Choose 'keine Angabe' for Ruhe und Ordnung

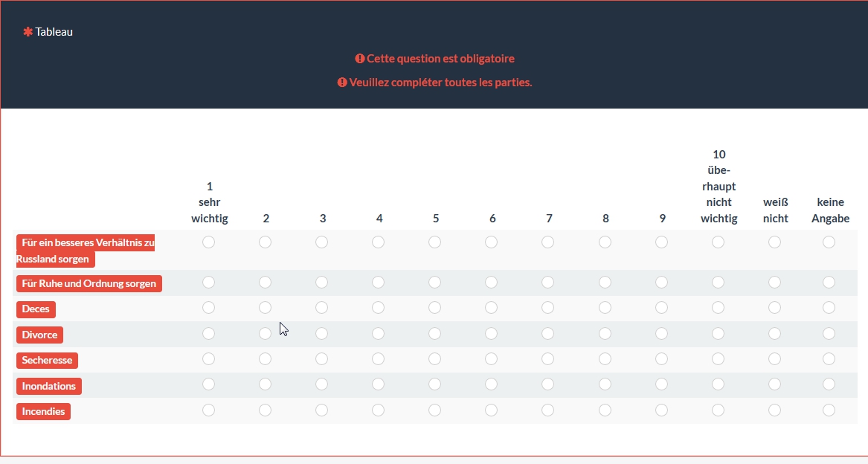829,283
